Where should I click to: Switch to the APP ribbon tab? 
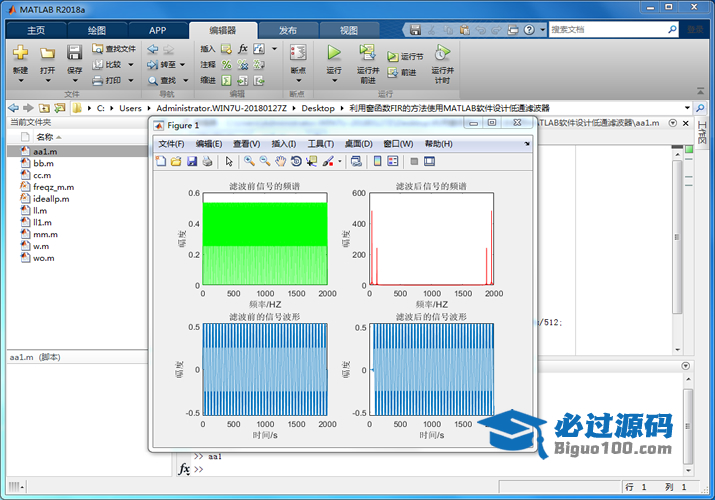click(157, 31)
